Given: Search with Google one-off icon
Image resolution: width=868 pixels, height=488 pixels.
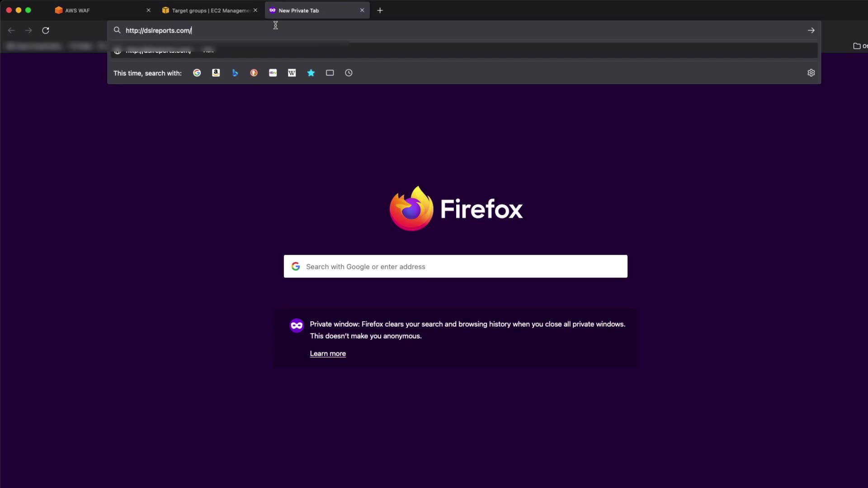Looking at the screenshot, I should [197, 73].
